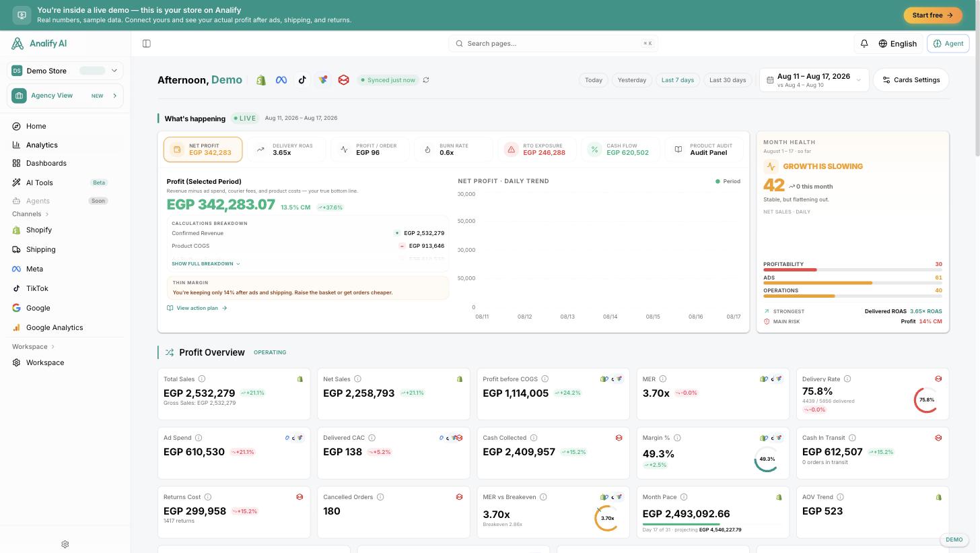The image size is (980, 553).
Task: Click info icon next to Ad Spend
Action: 199,438
